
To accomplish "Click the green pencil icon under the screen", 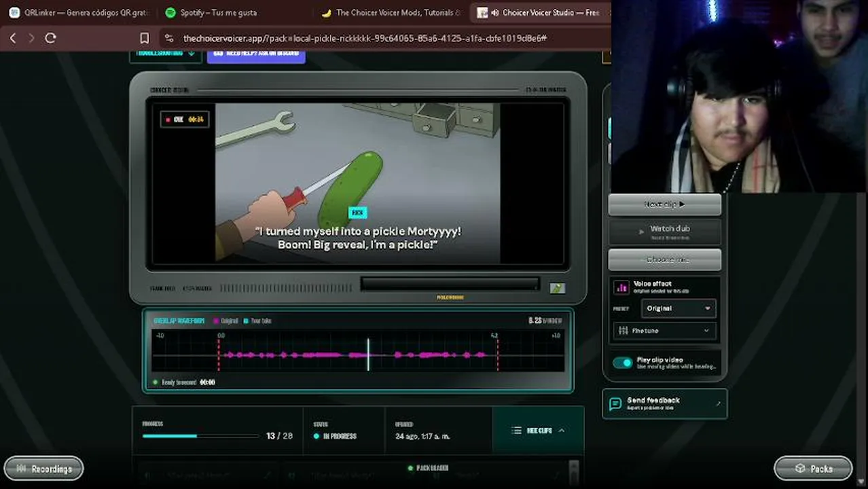I will point(557,288).
